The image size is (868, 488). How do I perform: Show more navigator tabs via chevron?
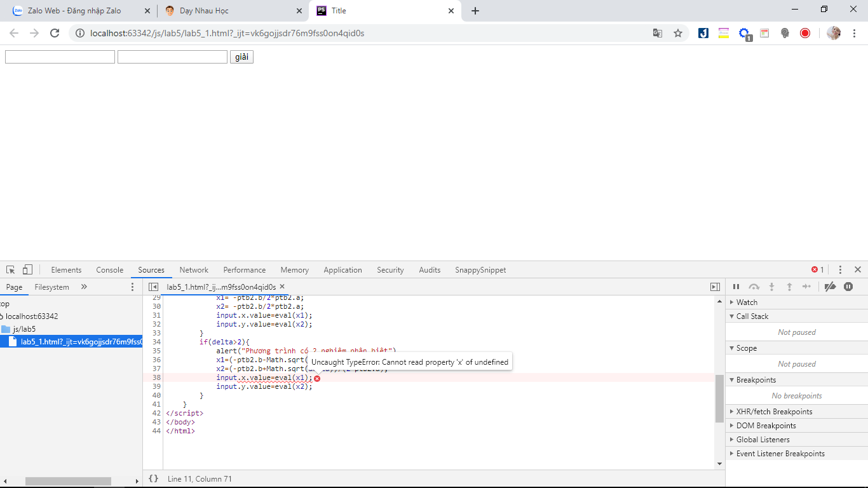[x=84, y=287]
